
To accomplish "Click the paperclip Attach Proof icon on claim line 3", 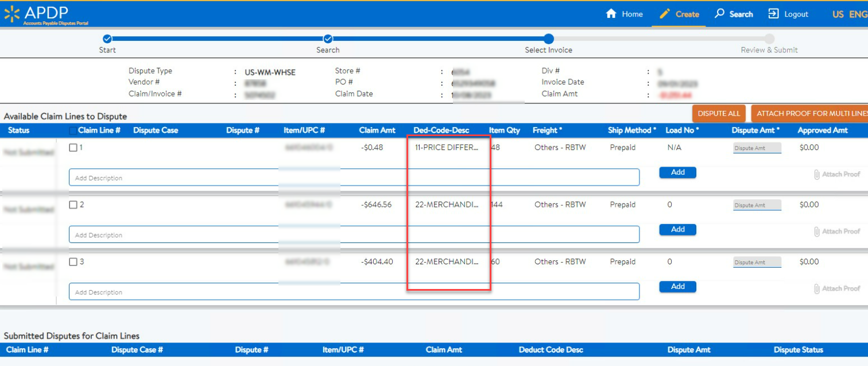I will click(817, 288).
